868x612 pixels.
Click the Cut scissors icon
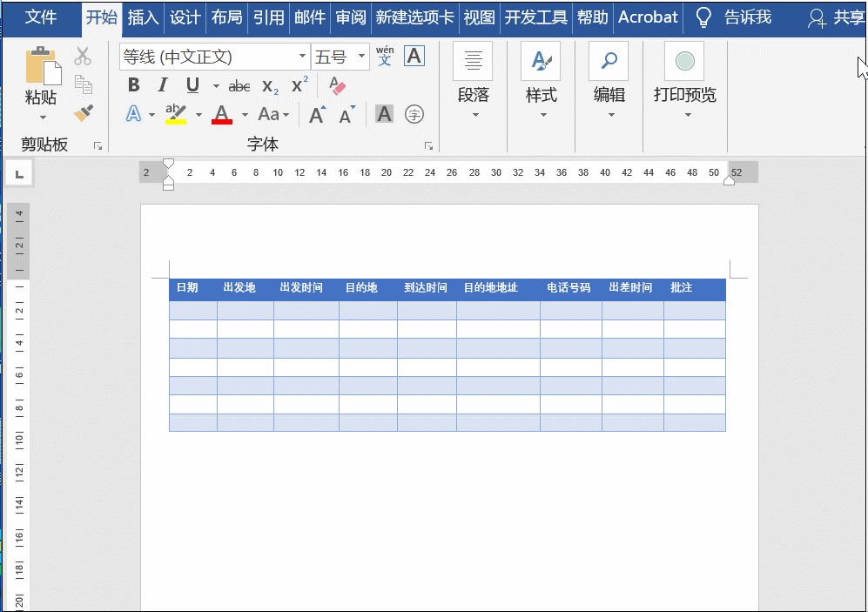click(x=83, y=56)
